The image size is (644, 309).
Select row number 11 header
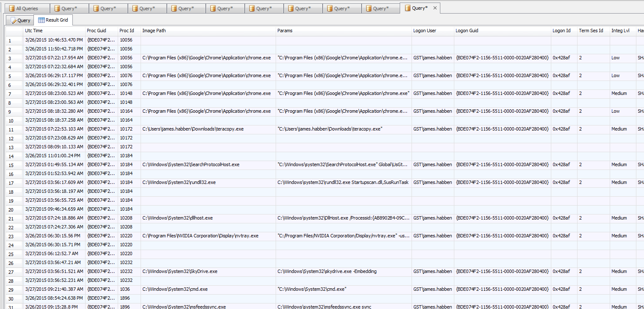14,129
